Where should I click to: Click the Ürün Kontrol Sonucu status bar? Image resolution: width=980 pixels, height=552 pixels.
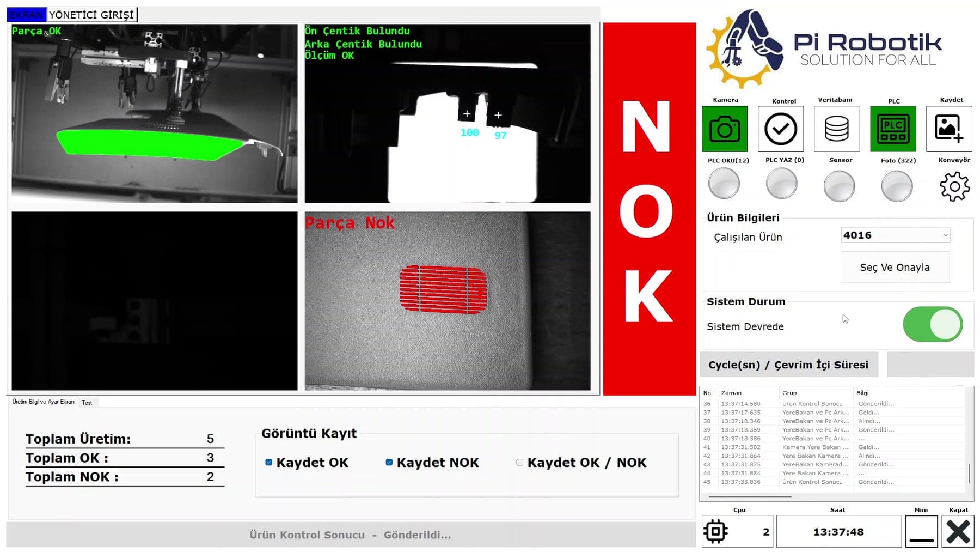tap(351, 535)
